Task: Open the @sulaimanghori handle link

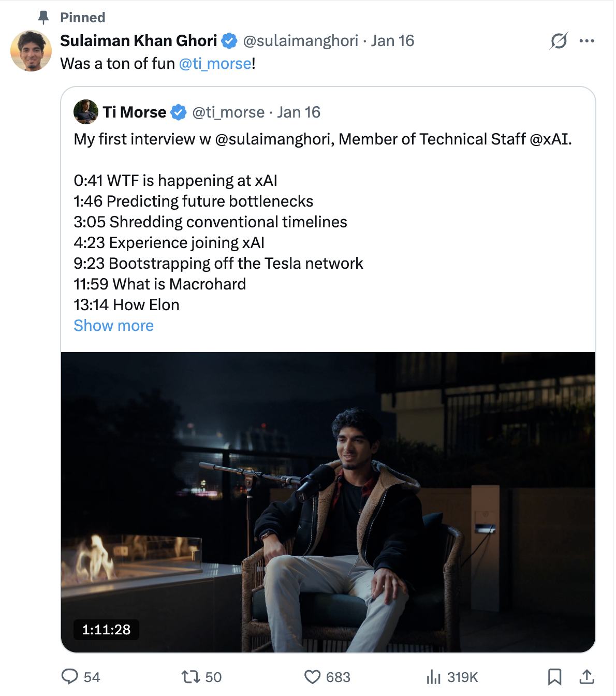Action: [x=300, y=41]
